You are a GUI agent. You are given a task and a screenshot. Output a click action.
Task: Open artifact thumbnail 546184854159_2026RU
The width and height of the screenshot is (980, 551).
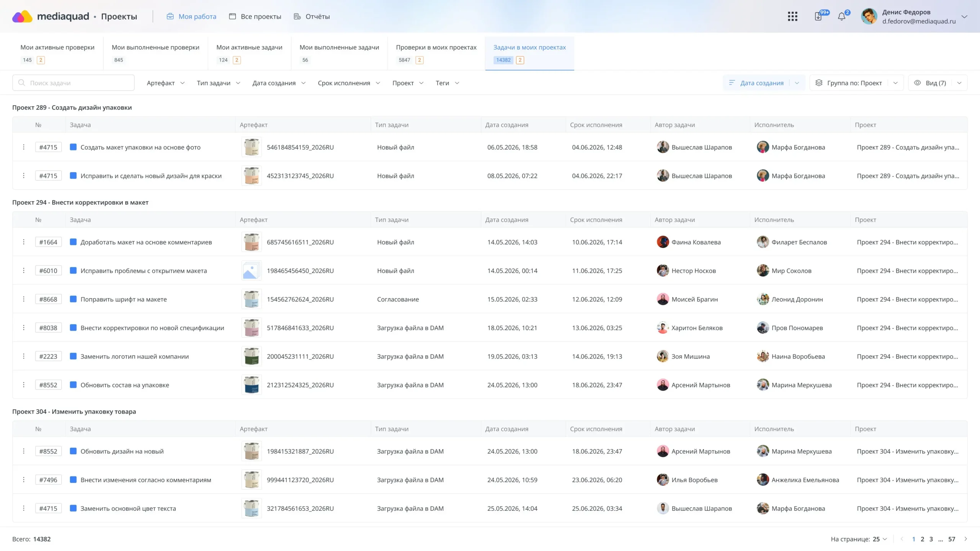[252, 147]
